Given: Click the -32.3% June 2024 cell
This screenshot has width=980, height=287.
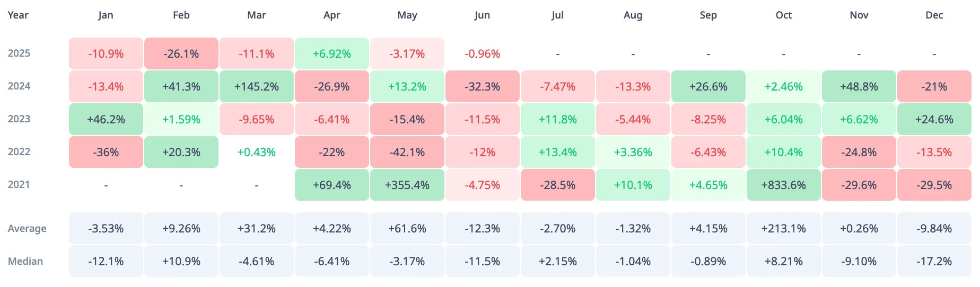Looking at the screenshot, I should (x=482, y=87).
